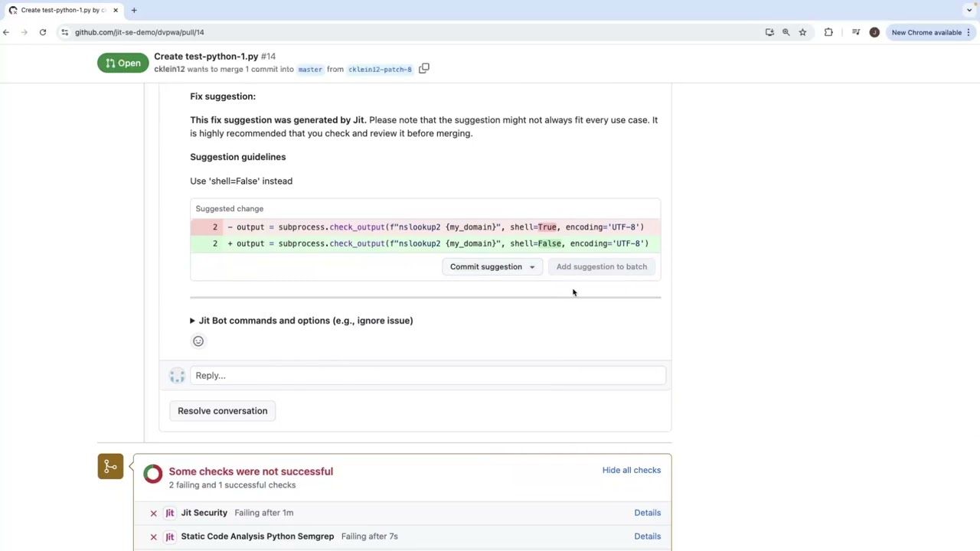
Task: Click the green Open status badge
Action: pos(122,63)
